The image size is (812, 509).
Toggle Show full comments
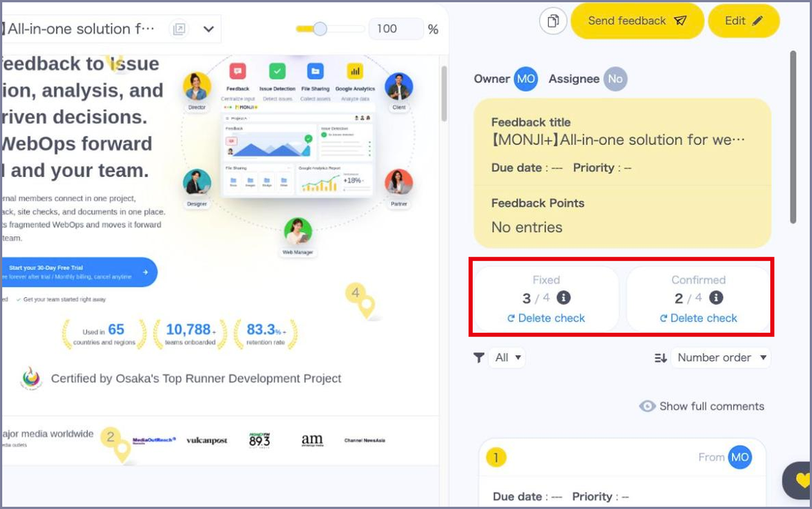point(702,406)
